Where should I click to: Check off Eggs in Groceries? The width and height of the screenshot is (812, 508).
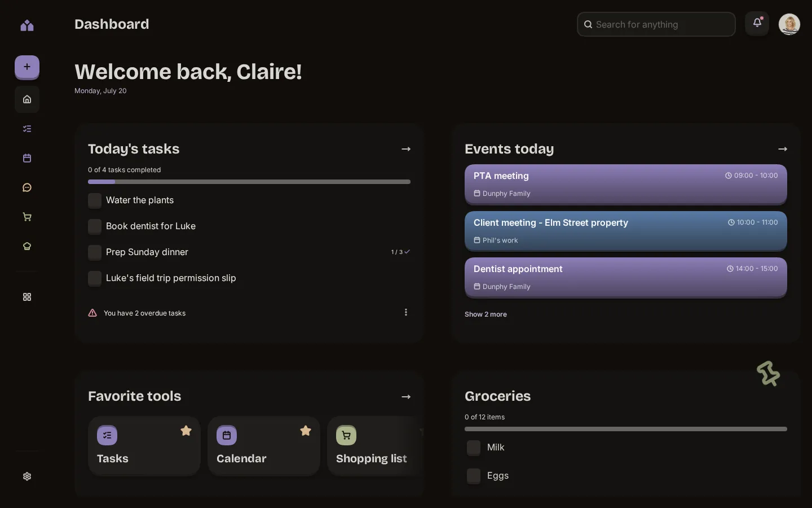(x=474, y=476)
